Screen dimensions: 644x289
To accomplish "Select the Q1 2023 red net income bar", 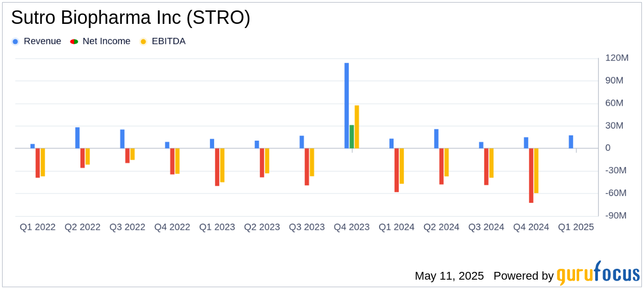I will tap(217, 167).
